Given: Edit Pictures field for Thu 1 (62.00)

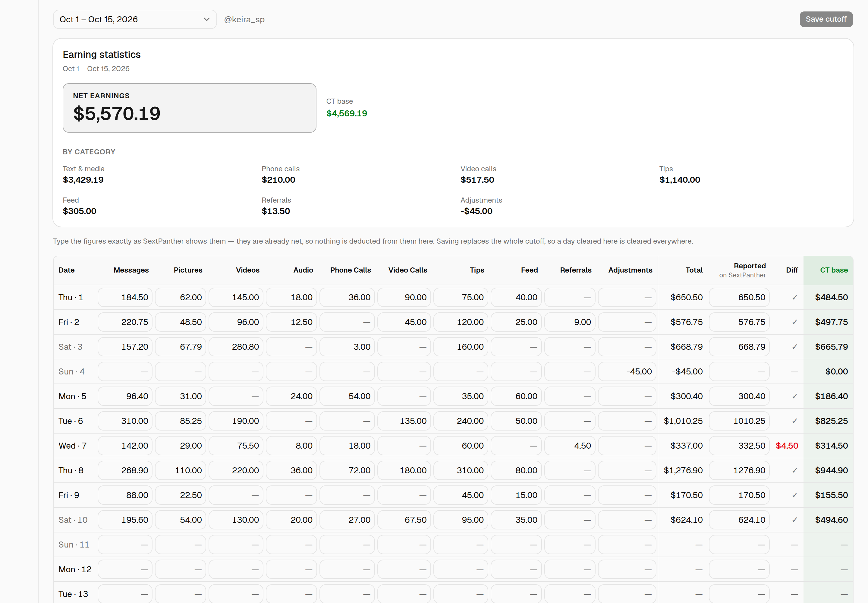Looking at the screenshot, I should [181, 297].
